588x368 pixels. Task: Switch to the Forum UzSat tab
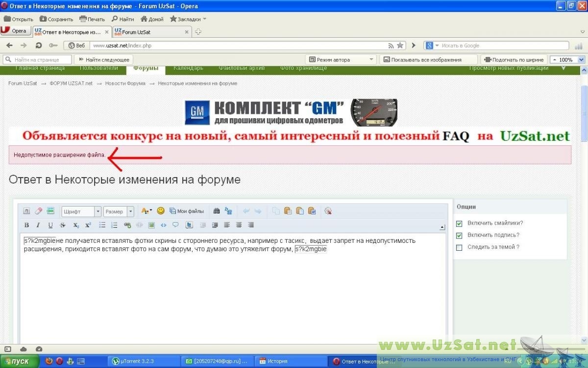tap(151, 32)
